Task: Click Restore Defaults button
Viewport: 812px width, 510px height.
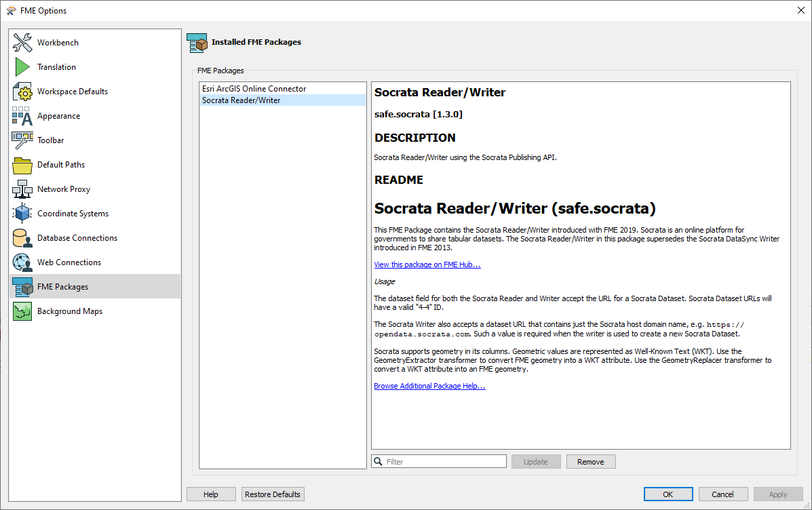Action: [x=273, y=494]
